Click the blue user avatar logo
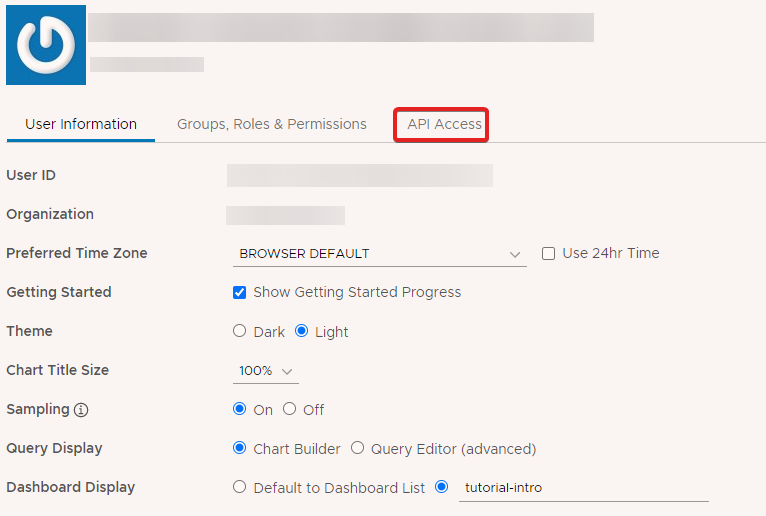Image resolution: width=766 pixels, height=516 pixels. (46, 45)
